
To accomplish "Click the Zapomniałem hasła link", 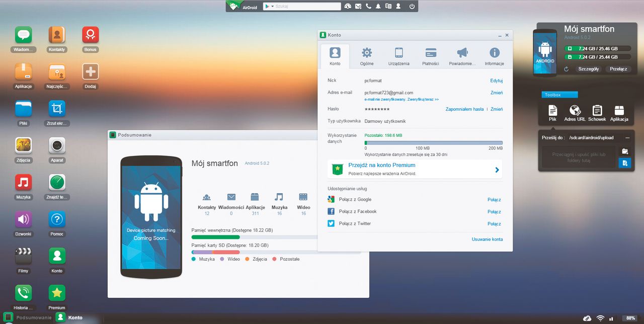I will click(464, 109).
